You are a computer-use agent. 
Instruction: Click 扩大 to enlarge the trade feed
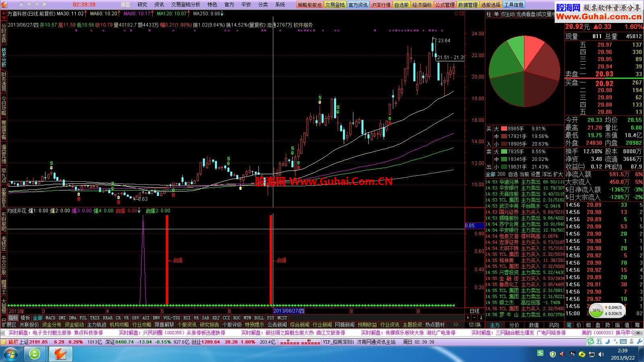click(558, 174)
